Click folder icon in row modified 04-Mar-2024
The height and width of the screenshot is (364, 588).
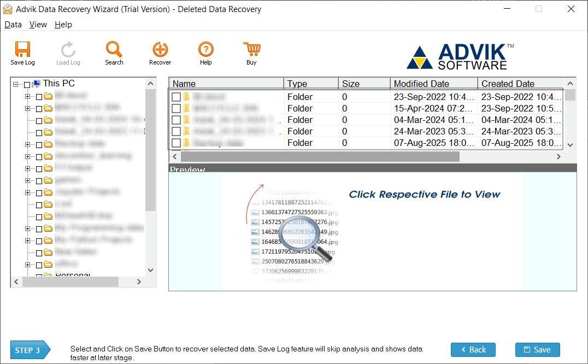(x=186, y=120)
